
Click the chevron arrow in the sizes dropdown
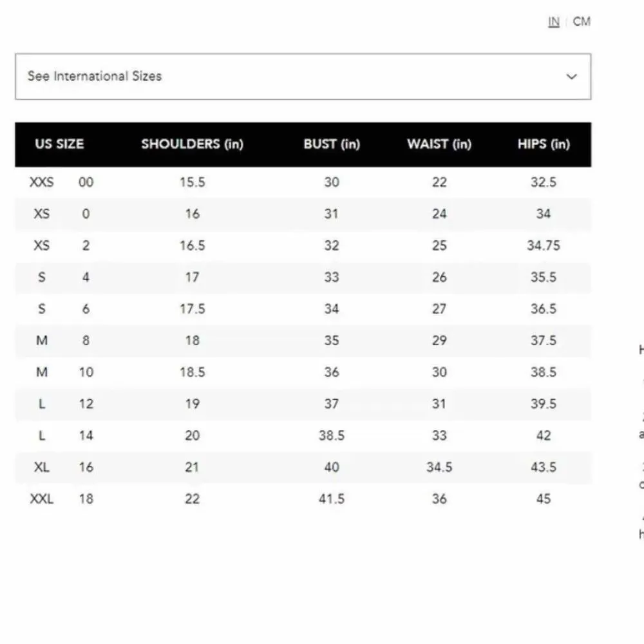[x=571, y=77]
